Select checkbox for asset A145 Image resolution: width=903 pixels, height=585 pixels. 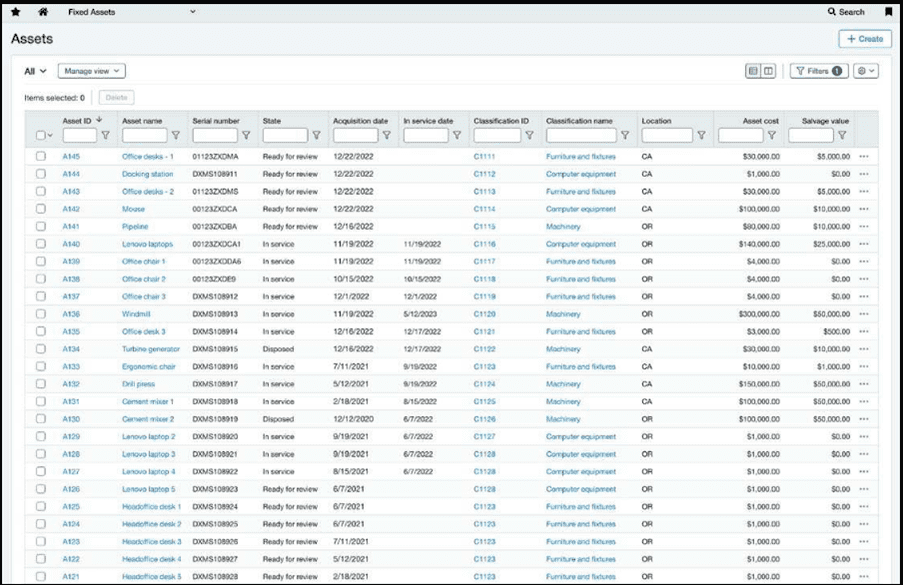point(40,156)
